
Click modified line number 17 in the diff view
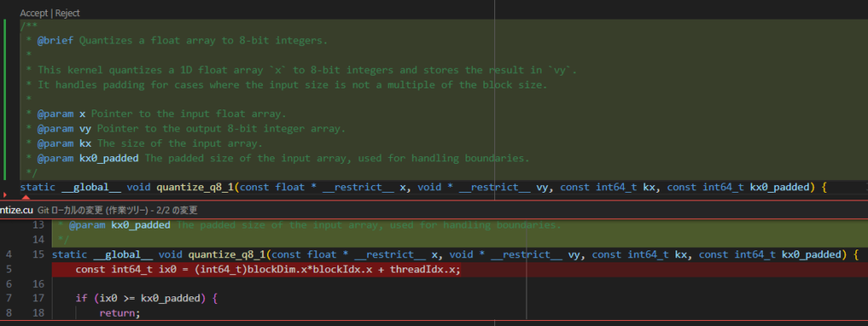pyautogui.click(x=37, y=298)
